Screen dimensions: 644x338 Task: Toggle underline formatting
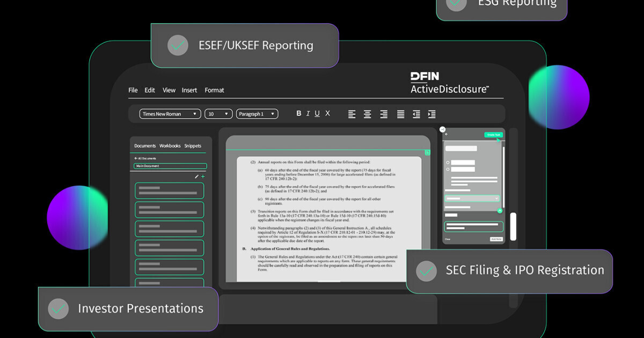(317, 114)
